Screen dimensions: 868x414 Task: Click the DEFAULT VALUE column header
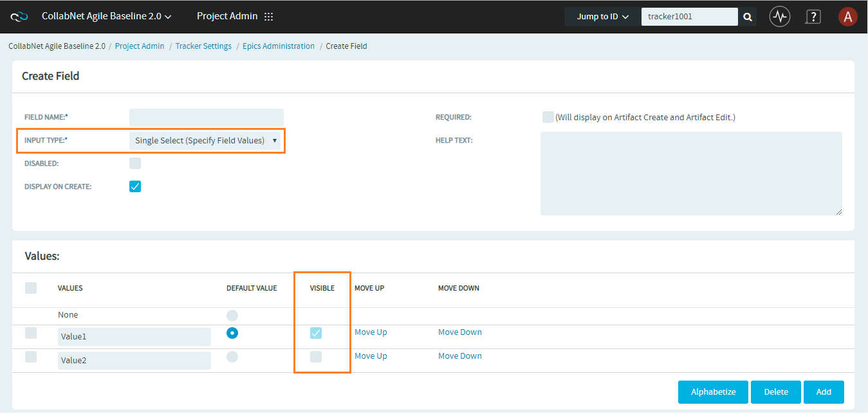pos(252,288)
